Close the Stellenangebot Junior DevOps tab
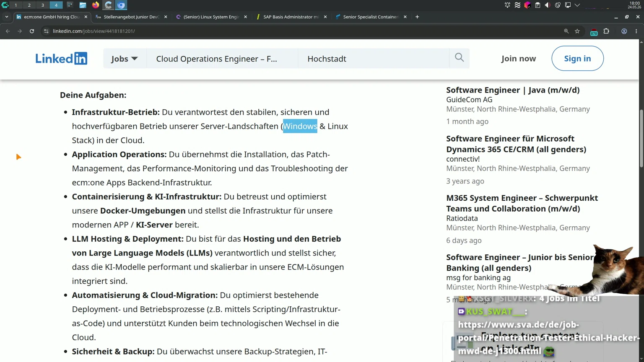This screenshot has height=362, width=644. tap(166, 17)
